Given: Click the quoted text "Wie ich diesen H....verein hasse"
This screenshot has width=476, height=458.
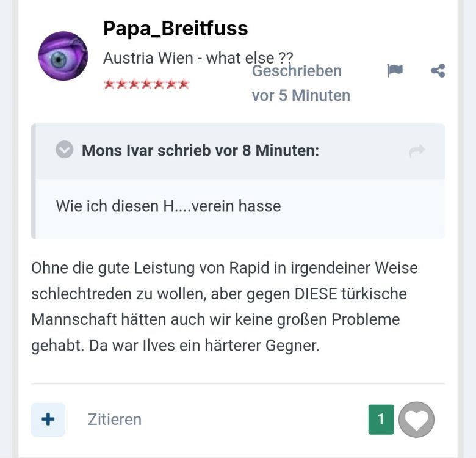Looking at the screenshot, I should click(168, 206).
